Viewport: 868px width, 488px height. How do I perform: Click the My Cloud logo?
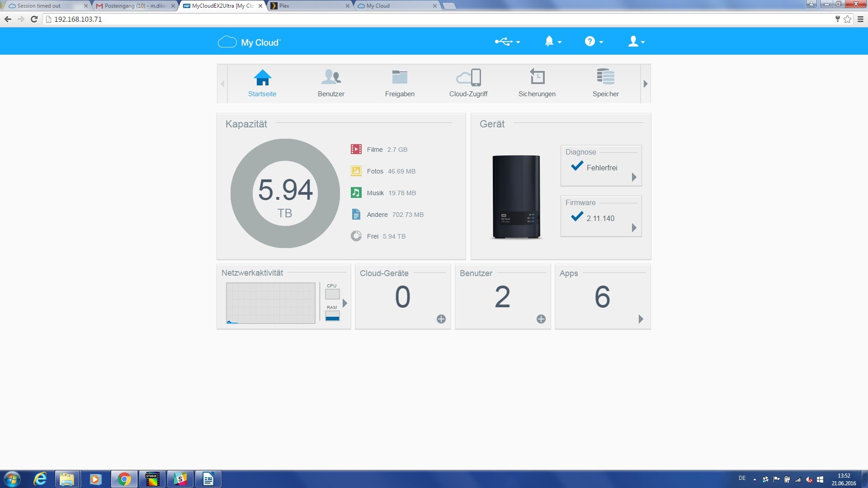coord(249,42)
